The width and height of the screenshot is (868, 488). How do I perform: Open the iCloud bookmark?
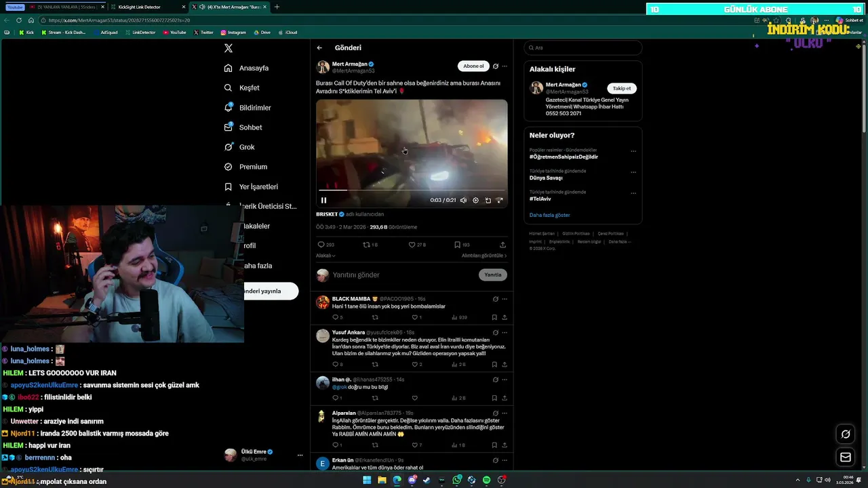(288, 32)
